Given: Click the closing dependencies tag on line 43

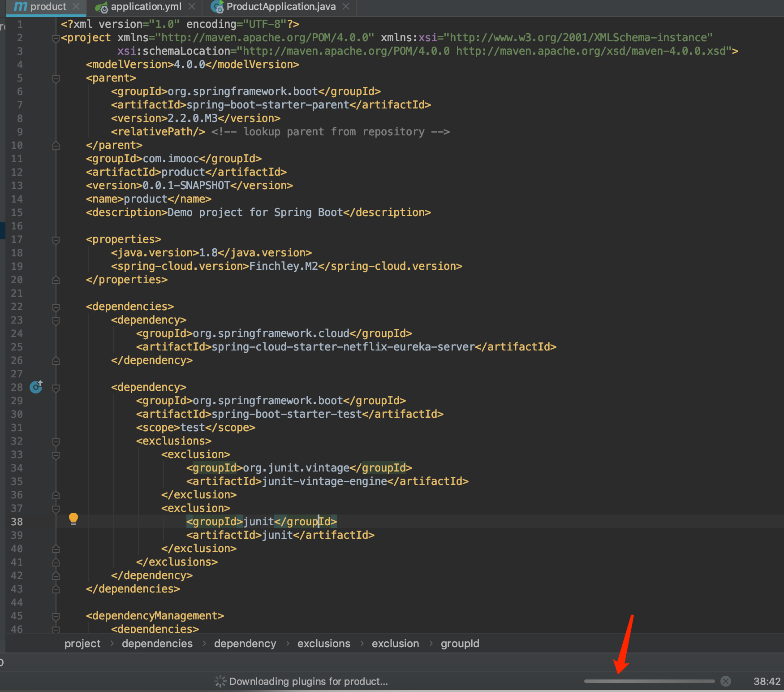Looking at the screenshot, I should (133, 589).
